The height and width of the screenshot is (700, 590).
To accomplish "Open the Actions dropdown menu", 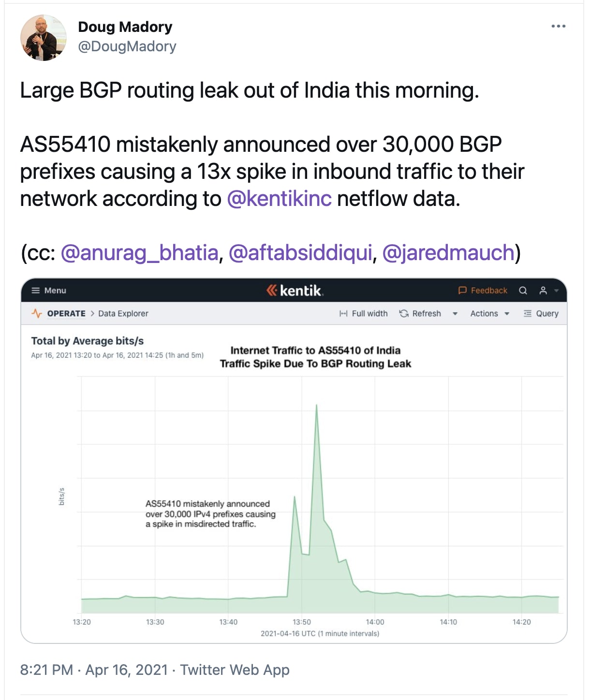I will click(x=490, y=313).
